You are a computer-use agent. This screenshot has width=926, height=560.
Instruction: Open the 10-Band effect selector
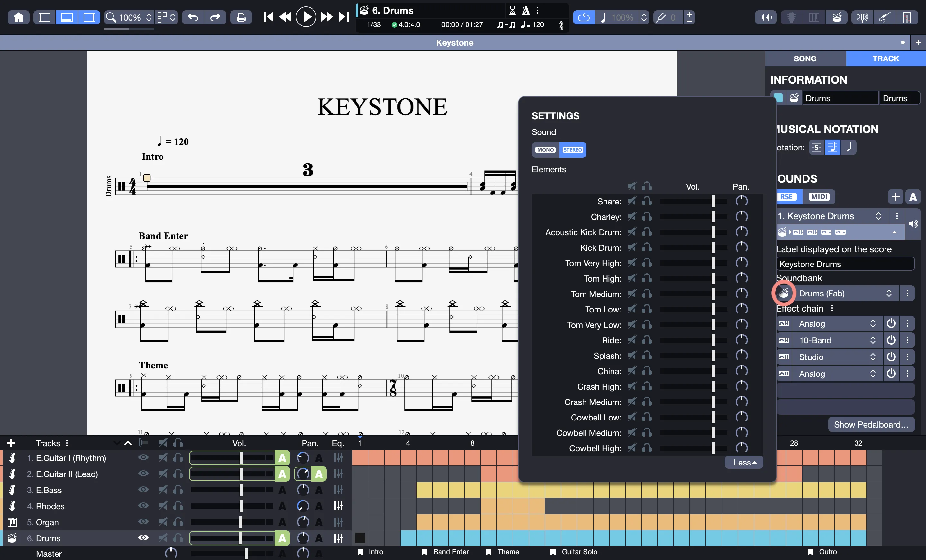(837, 340)
